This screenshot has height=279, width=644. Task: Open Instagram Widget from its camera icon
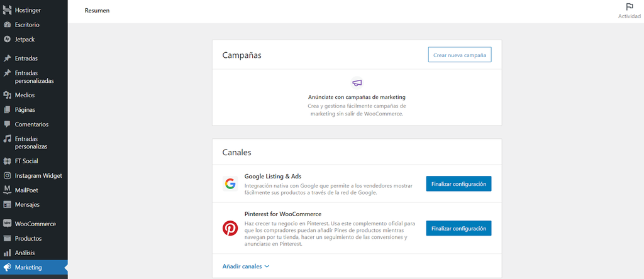click(8, 176)
